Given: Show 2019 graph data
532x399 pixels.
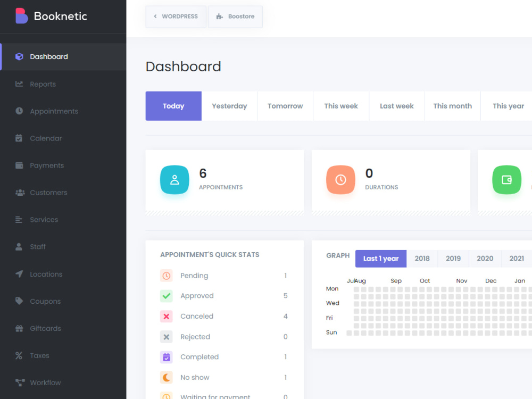Looking at the screenshot, I should click(453, 259).
